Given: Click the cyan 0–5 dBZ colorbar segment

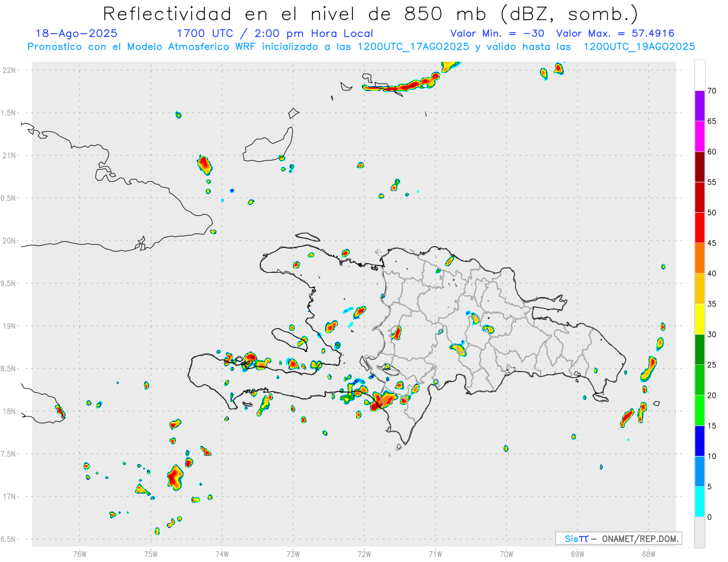Looking at the screenshot, I should tap(699, 502).
